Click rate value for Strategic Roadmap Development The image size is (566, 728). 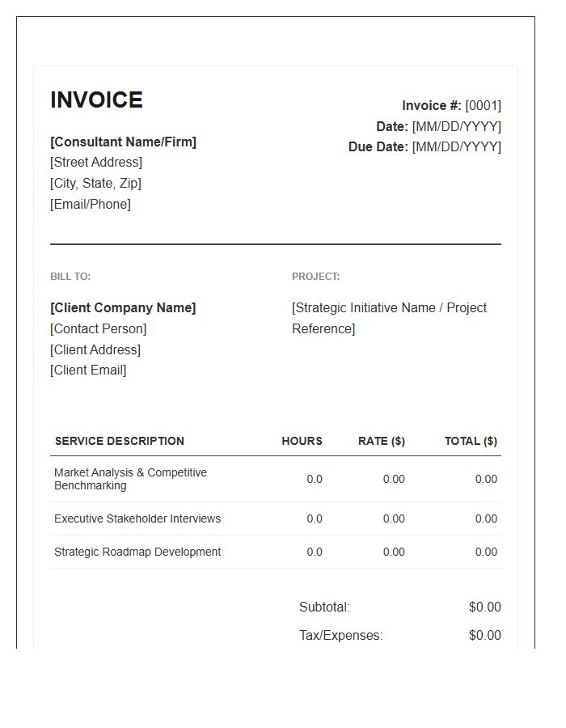click(394, 552)
